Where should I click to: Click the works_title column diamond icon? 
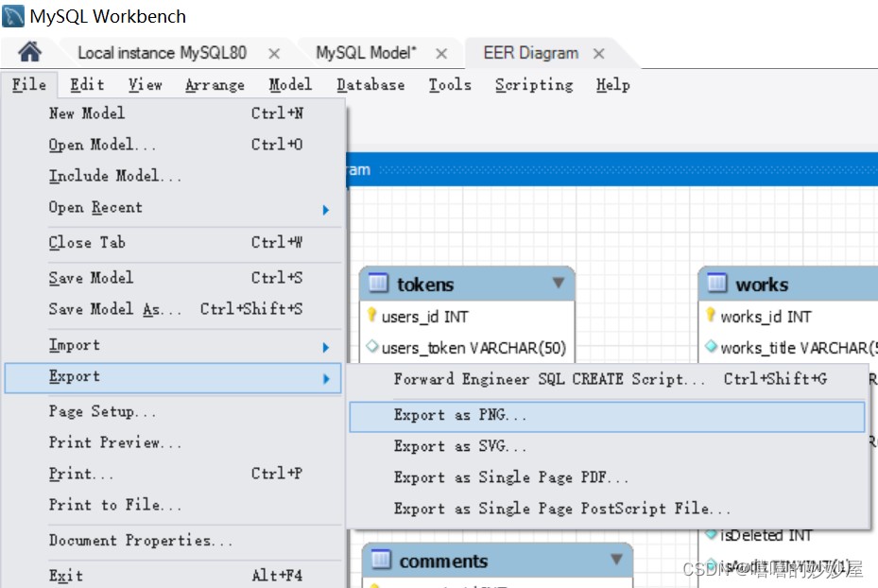(x=711, y=347)
